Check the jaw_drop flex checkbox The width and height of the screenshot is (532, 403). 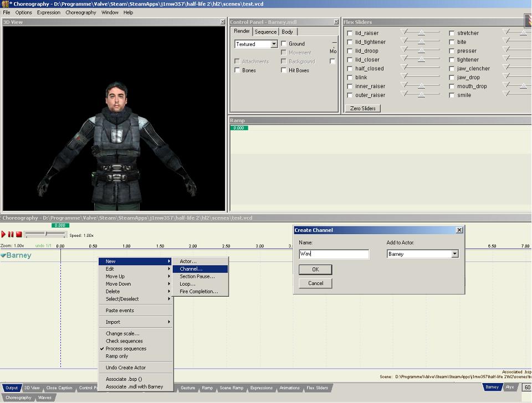pos(452,77)
